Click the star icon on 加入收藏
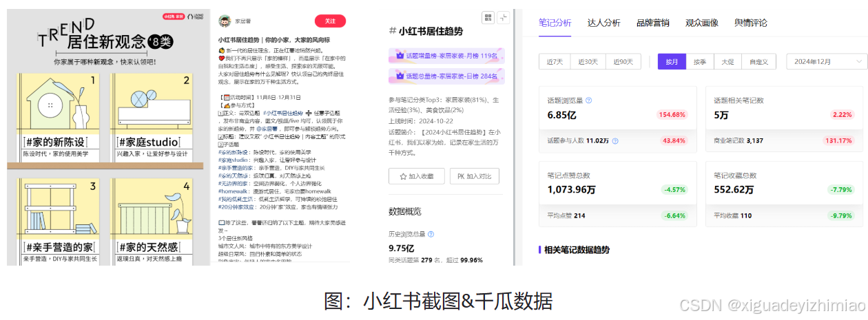Image resolution: width=868 pixels, height=320 pixels. tap(402, 177)
